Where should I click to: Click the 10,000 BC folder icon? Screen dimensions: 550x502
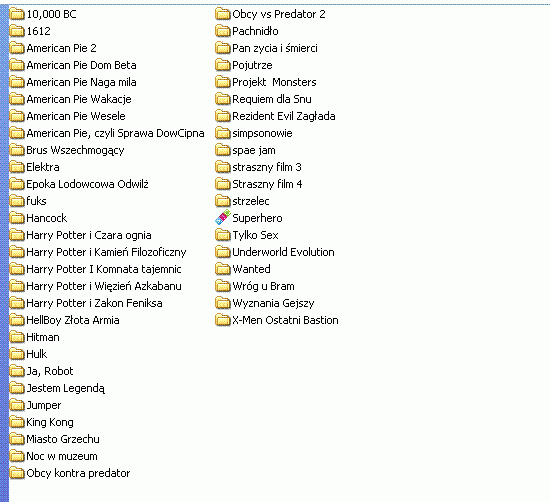[17, 14]
